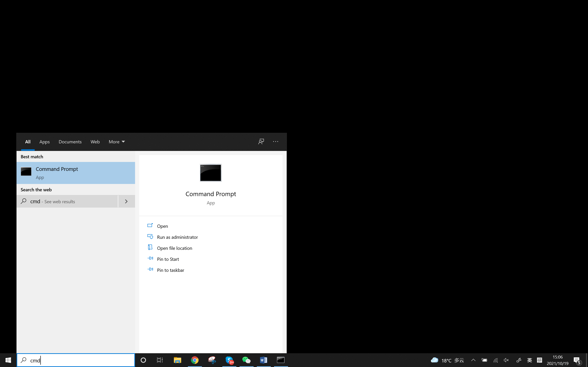
Task: Click the arrow beside cmd web results
Action: click(x=126, y=201)
